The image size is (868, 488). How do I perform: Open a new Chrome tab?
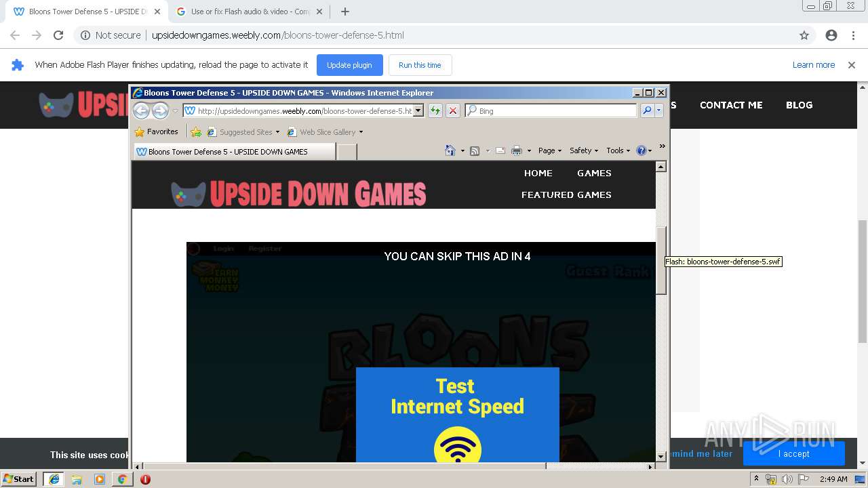[x=345, y=12]
